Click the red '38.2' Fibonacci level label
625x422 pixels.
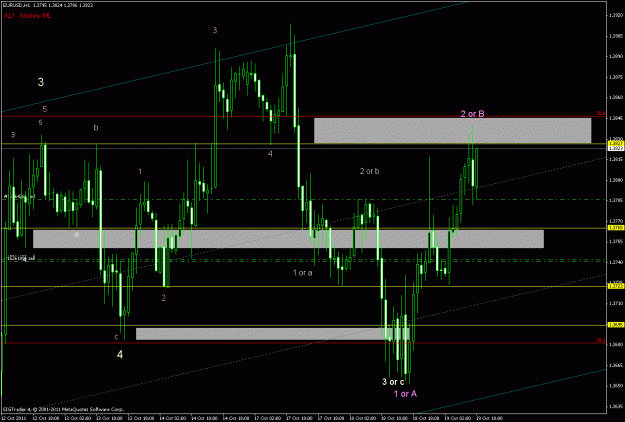601,340
